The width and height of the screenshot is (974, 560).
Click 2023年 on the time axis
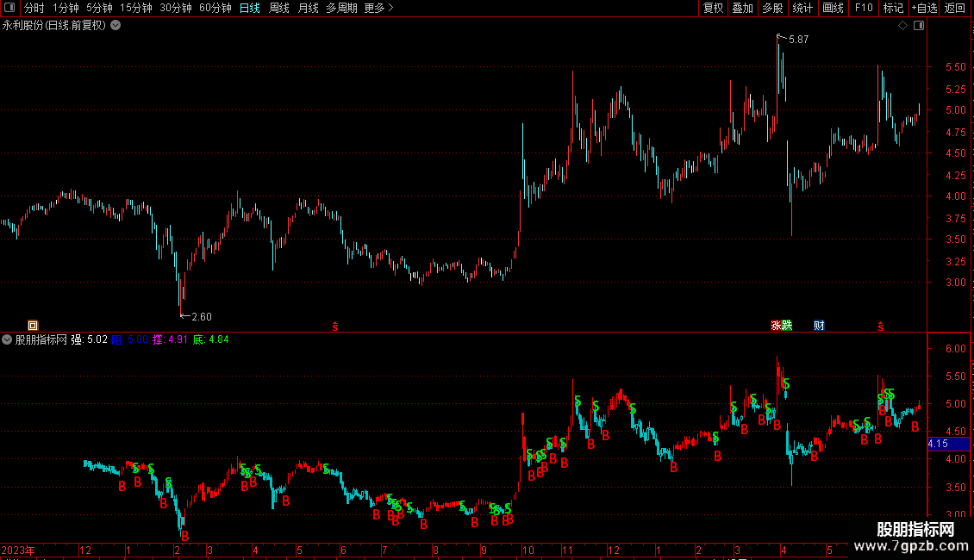[18, 550]
